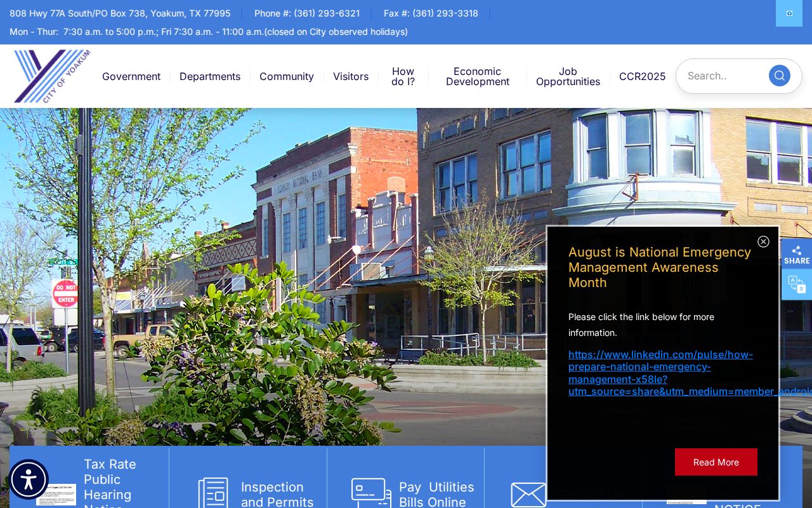Click the Read More button
The image size is (812, 508).
point(716,462)
